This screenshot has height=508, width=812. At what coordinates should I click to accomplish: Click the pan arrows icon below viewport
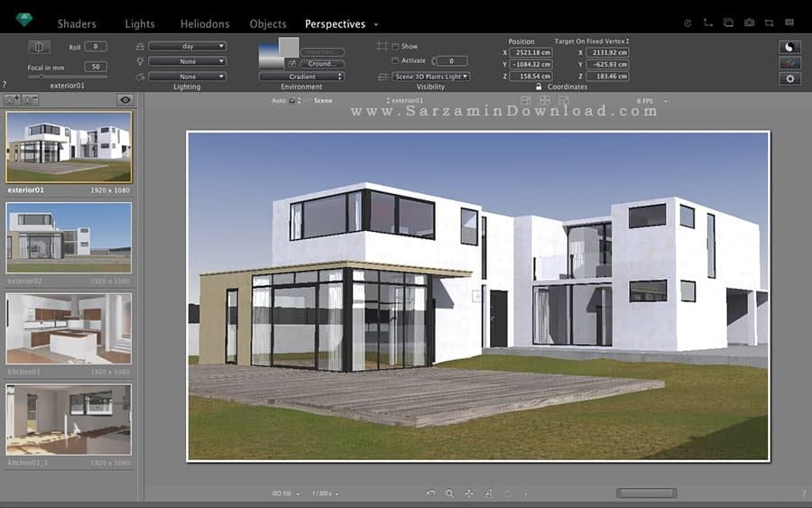469,494
